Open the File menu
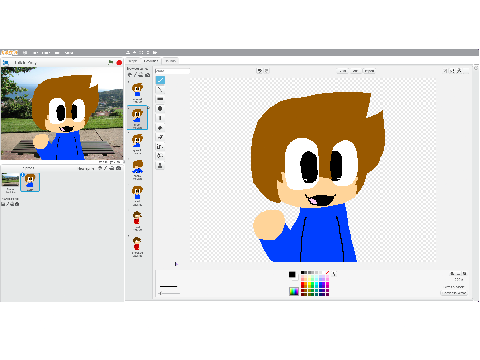This screenshot has width=480, height=360. coord(36,52)
